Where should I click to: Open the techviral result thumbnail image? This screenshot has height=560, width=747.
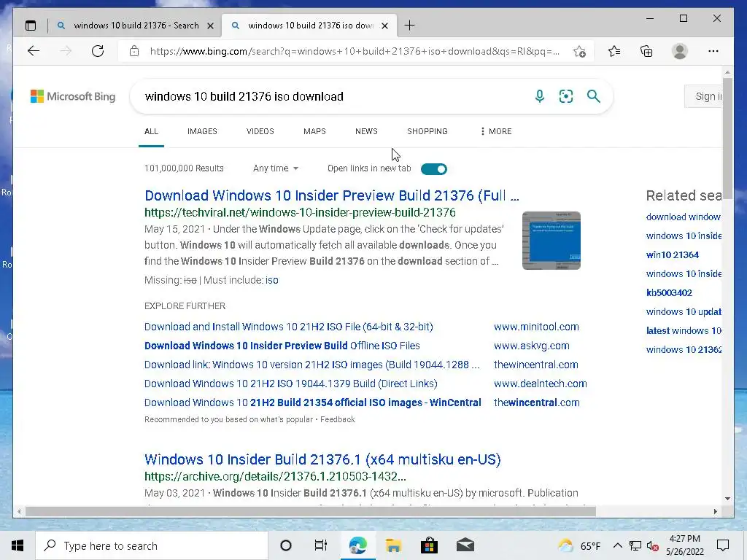pos(551,241)
